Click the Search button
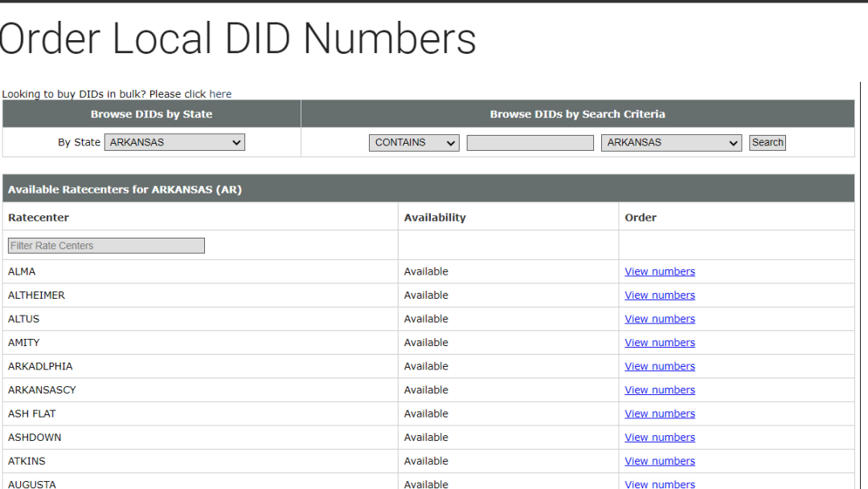The width and height of the screenshot is (868, 489). coord(767,142)
